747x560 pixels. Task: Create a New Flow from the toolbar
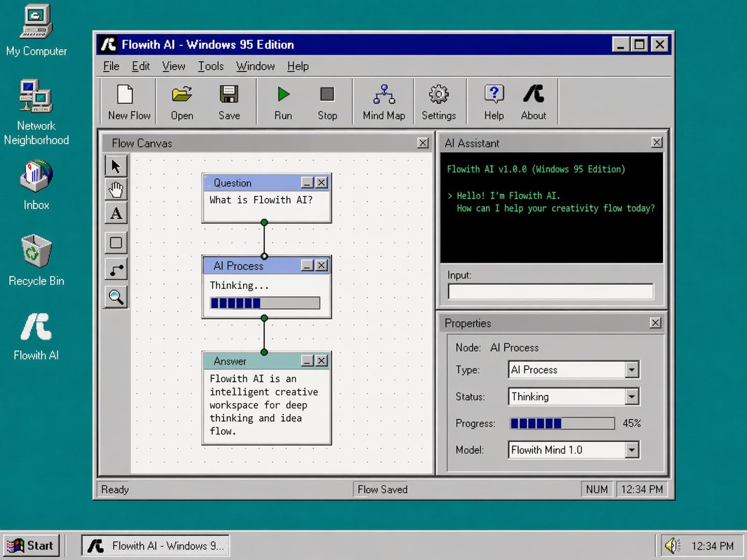129,101
